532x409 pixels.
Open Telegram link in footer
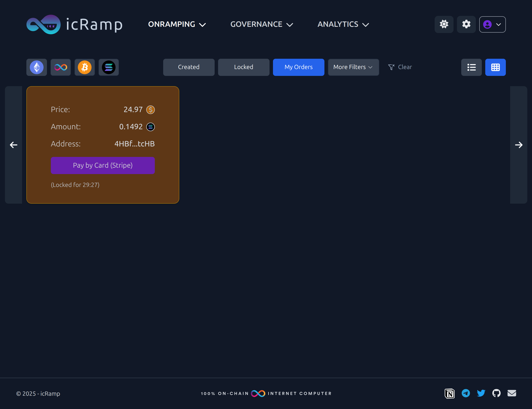466,393
